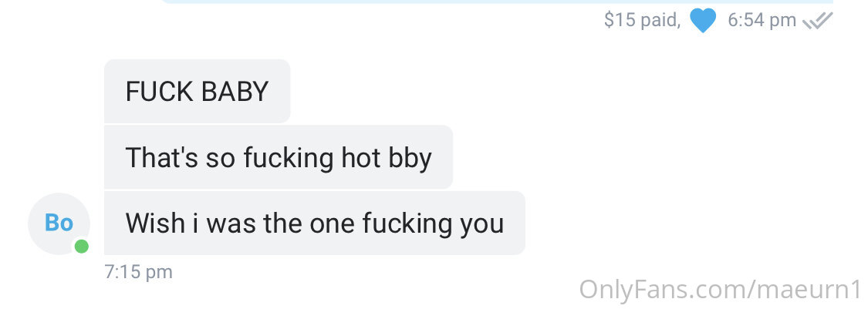868x309 pixels.
Task: Click the 7:15 pm timestamp
Action: (x=138, y=272)
